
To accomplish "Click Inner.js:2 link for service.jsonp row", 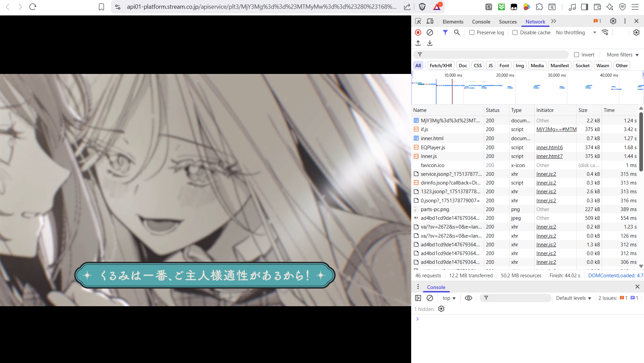I will tap(546, 174).
